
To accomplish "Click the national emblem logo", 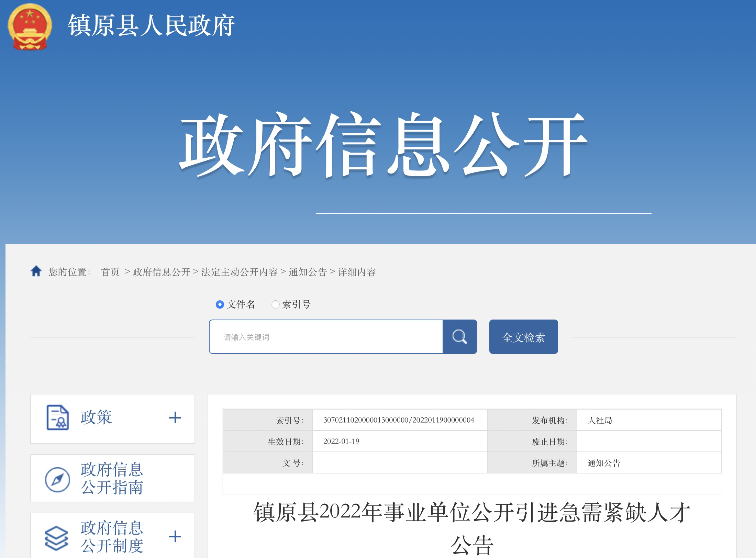I will (30, 27).
